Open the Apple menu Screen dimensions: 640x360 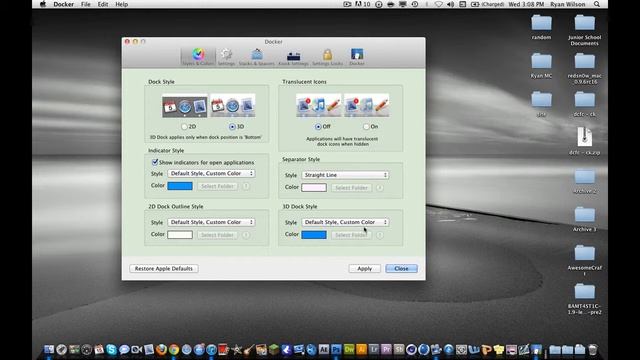pyautogui.click(x=43, y=4)
